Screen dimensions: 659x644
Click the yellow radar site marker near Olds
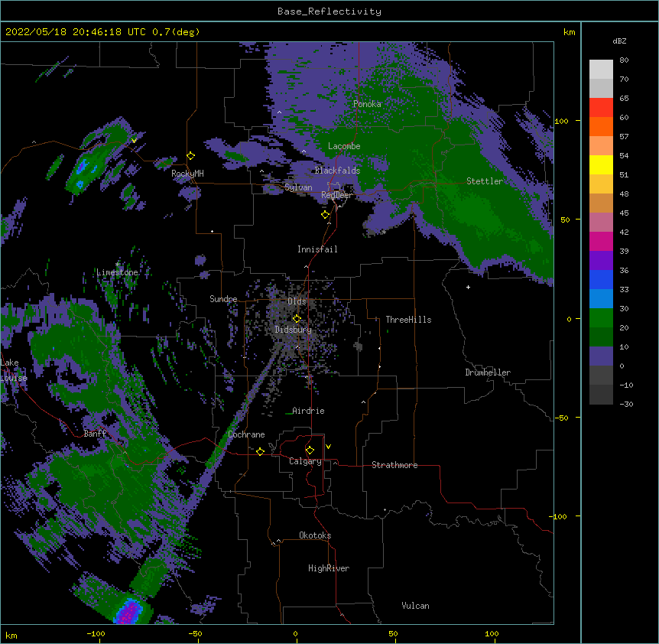pos(297,319)
